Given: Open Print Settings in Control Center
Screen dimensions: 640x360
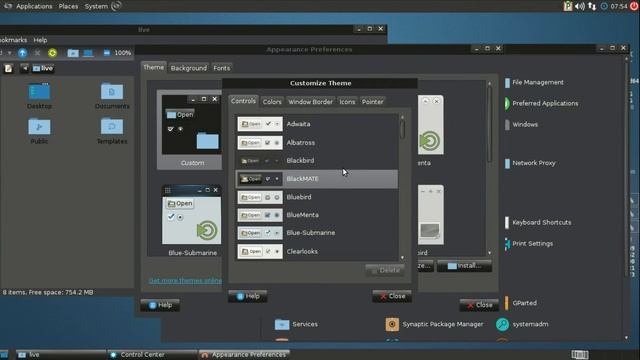Looking at the screenshot, I should coord(529,244).
